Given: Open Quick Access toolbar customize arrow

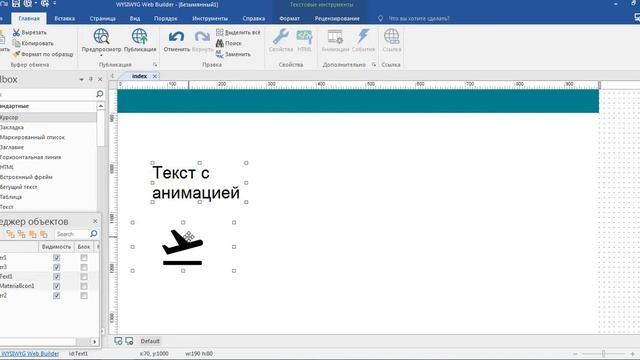Looking at the screenshot, I should click(x=55, y=4).
